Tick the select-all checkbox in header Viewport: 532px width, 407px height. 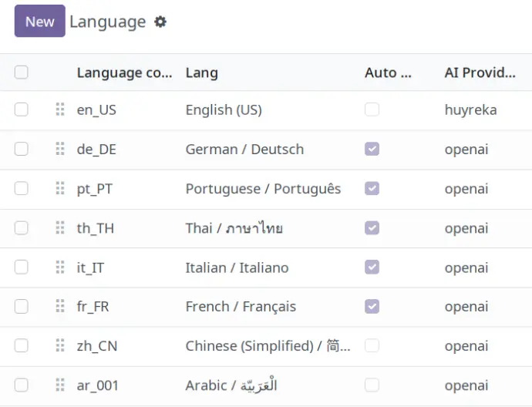tap(22, 72)
